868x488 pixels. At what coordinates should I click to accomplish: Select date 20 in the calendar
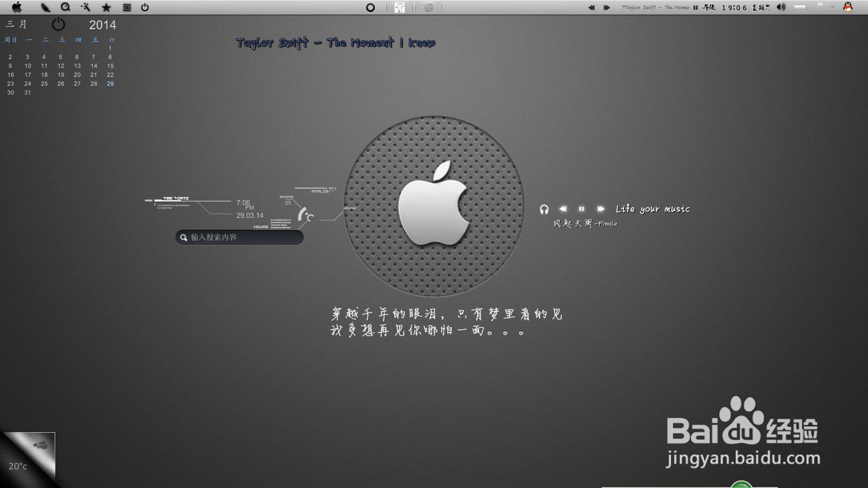tap(78, 75)
